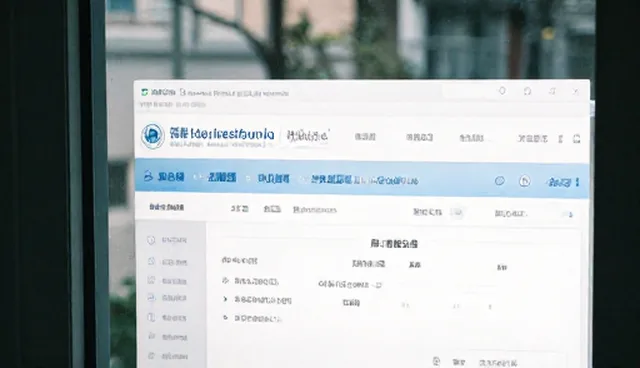Click the round blue logo in the header
This screenshot has width=640, height=368.
[153, 136]
